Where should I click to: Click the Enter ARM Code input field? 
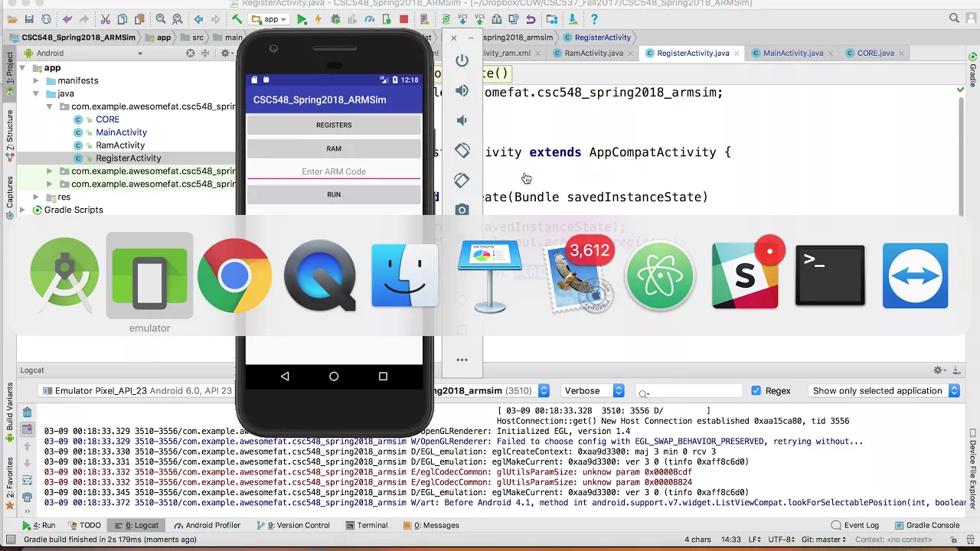334,171
